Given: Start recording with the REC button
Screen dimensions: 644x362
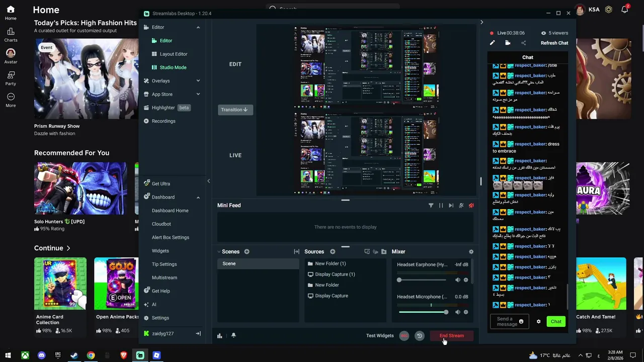Looking at the screenshot, I should pos(404,336).
